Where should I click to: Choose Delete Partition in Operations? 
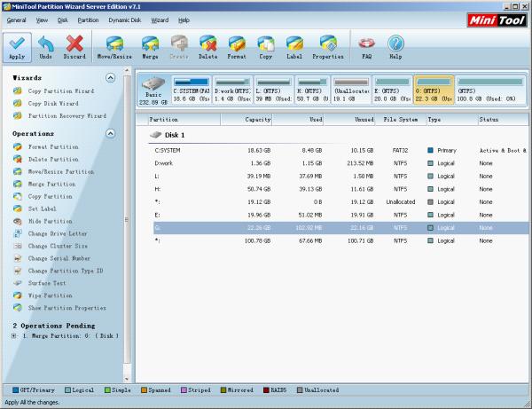click(x=53, y=159)
